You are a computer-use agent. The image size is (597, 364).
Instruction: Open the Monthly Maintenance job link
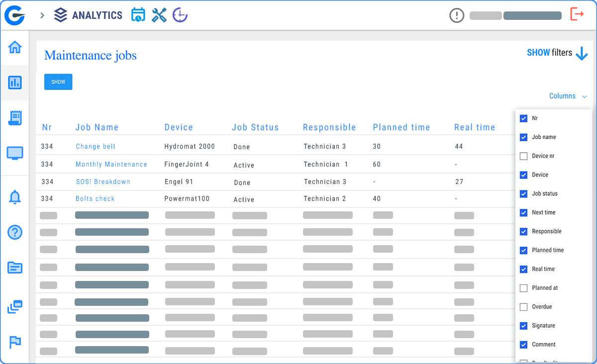point(111,165)
